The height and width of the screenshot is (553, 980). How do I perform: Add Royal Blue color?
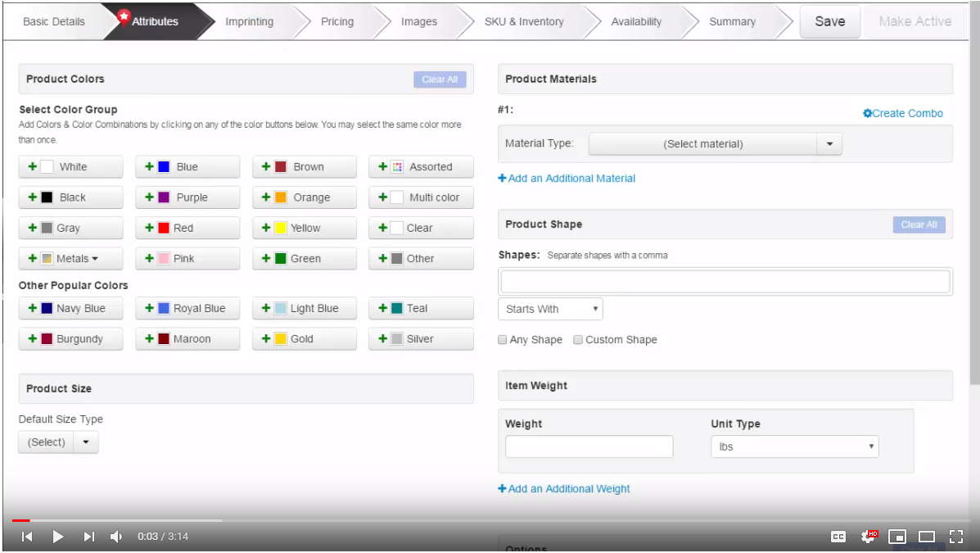(x=187, y=308)
